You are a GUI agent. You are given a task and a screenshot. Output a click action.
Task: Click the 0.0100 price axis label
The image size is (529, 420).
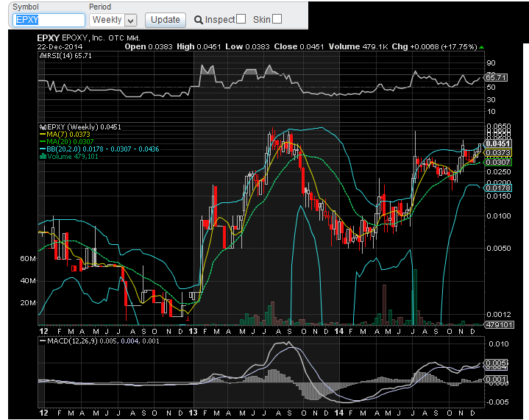[499, 216]
